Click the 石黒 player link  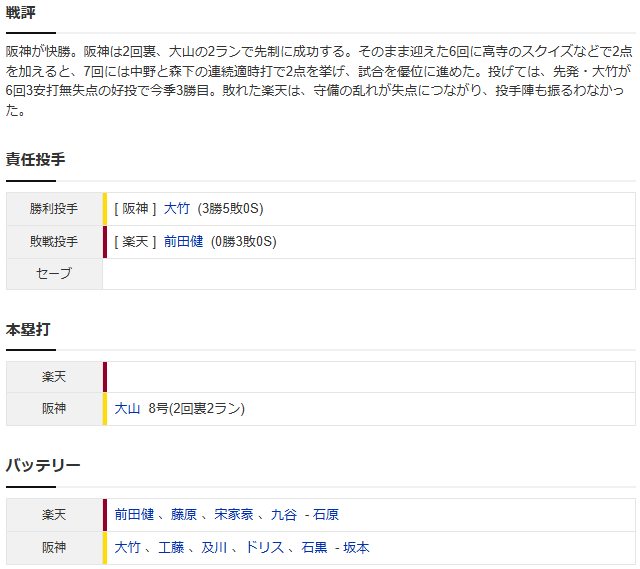[314, 547]
